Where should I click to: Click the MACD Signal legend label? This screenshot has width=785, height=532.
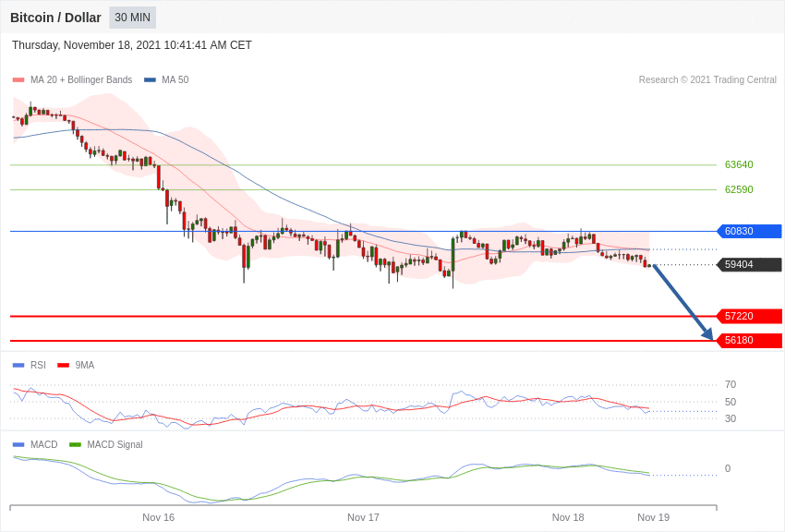(x=115, y=444)
